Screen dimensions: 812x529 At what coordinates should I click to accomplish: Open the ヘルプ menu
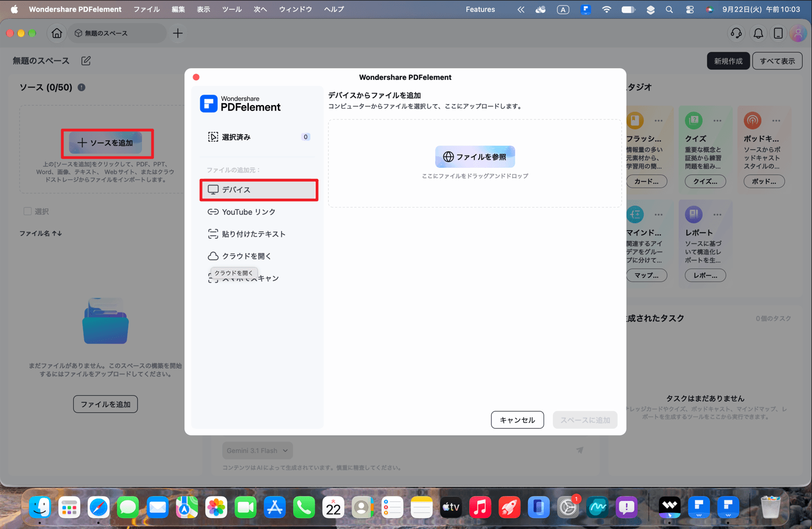pyautogui.click(x=334, y=9)
